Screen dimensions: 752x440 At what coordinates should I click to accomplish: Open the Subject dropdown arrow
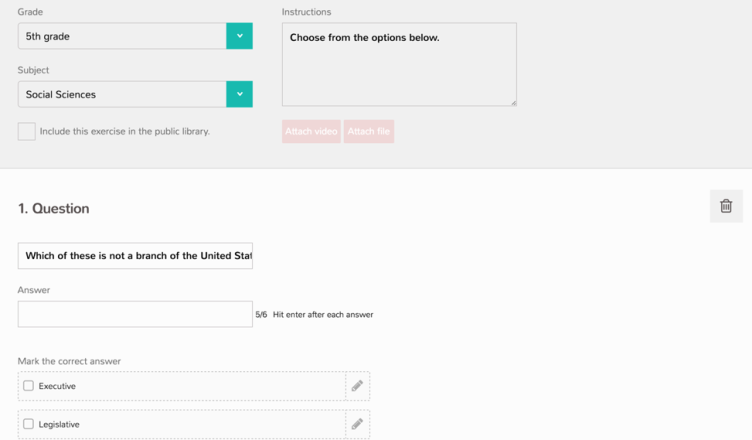click(x=240, y=94)
